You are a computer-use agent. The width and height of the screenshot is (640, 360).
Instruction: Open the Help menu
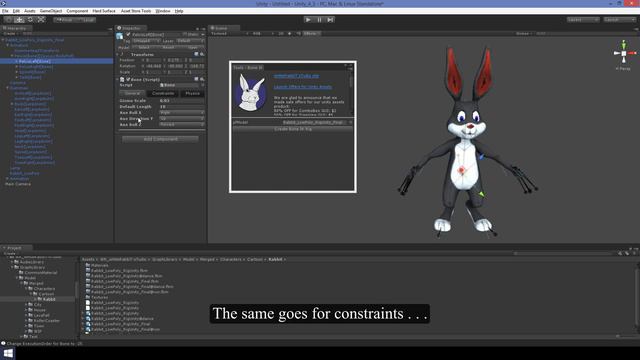coord(179,11)
